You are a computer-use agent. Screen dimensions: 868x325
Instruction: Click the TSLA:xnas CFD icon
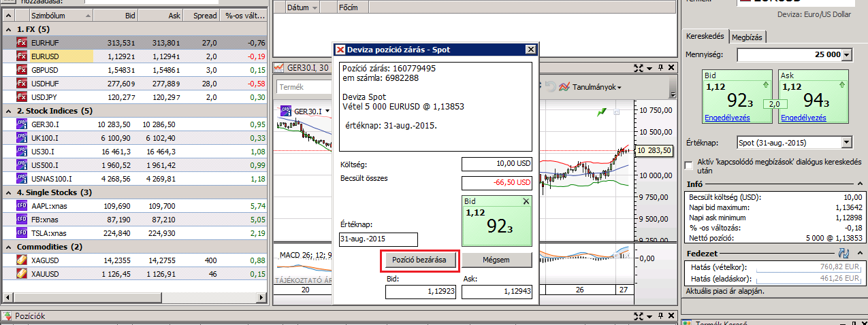click(21, 233)
